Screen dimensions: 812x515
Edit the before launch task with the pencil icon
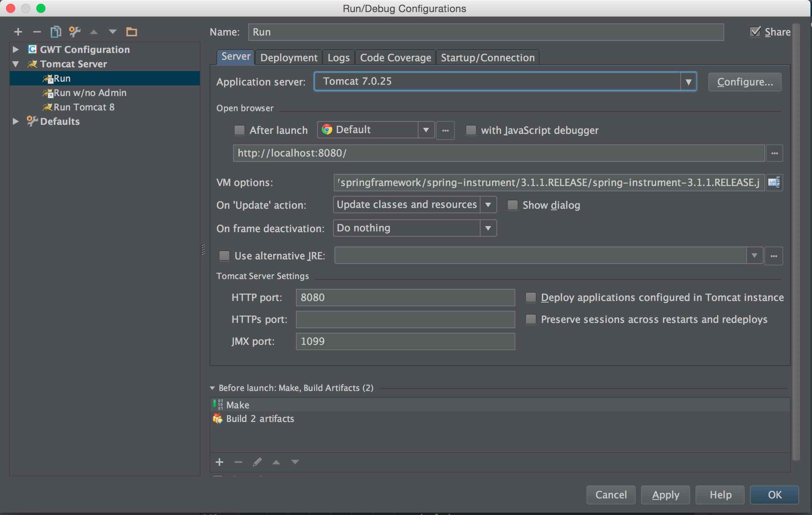(257, 462)
